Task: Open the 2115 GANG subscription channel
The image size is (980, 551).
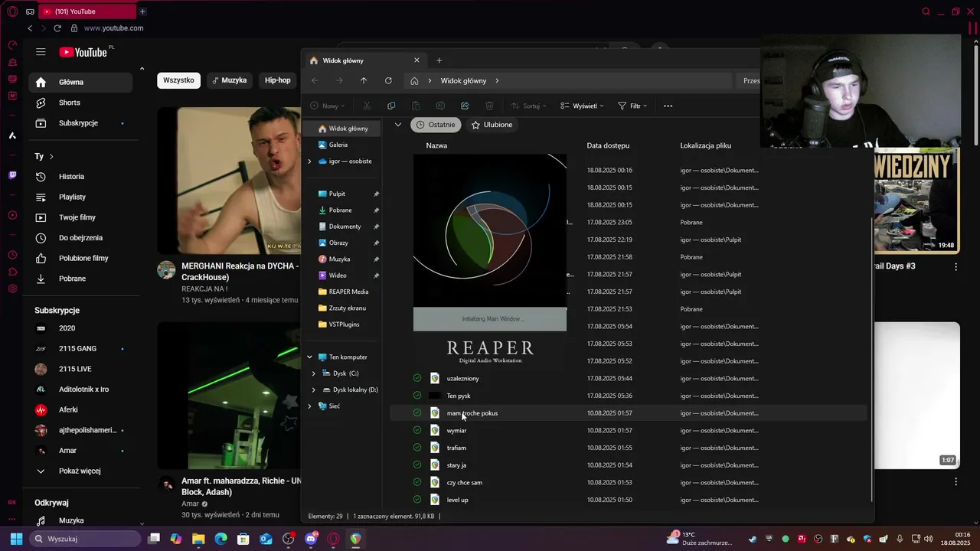Action: (x=80, y=348)
